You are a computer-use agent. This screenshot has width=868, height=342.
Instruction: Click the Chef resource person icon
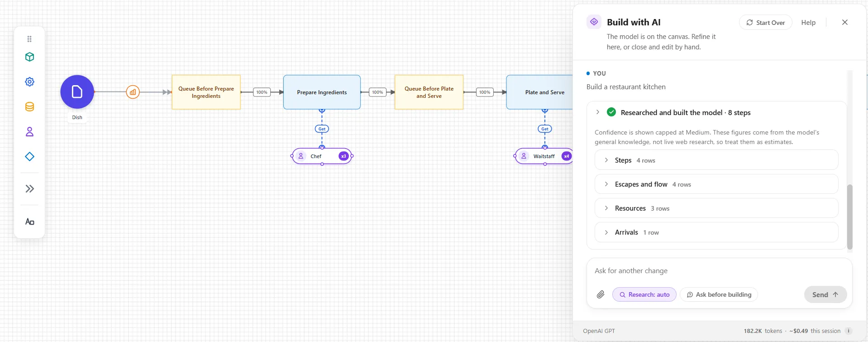pyautogui.click(x=301, y=156)
